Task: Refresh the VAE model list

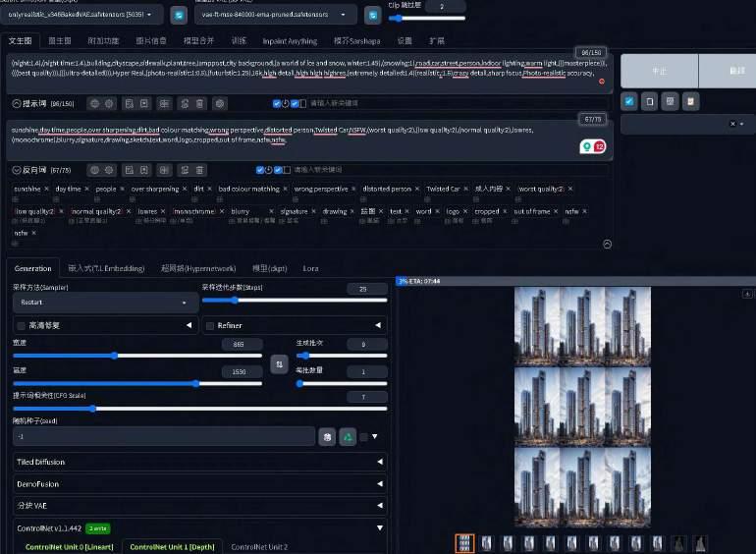Action: coord(373,16)
